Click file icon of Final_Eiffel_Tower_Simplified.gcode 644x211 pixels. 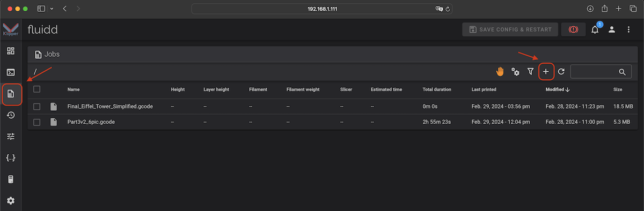[x=53, y=107]
